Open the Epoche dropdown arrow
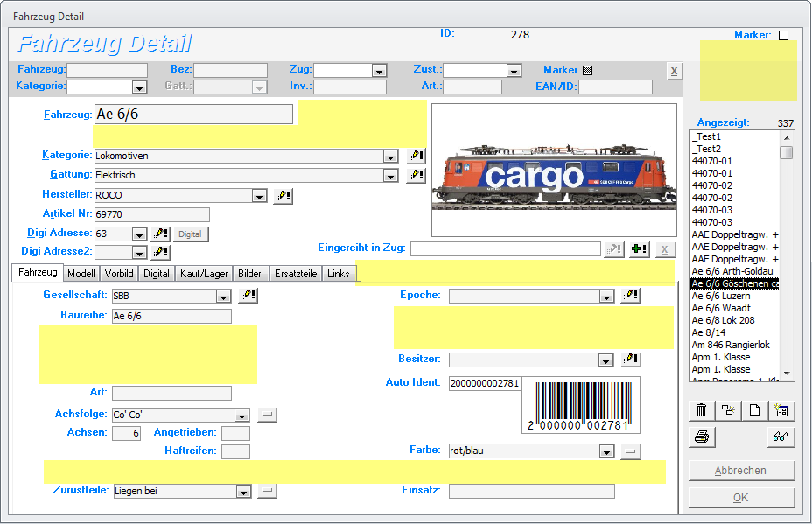The width and height of the screenshot is (812, 524). pos(606,297)
